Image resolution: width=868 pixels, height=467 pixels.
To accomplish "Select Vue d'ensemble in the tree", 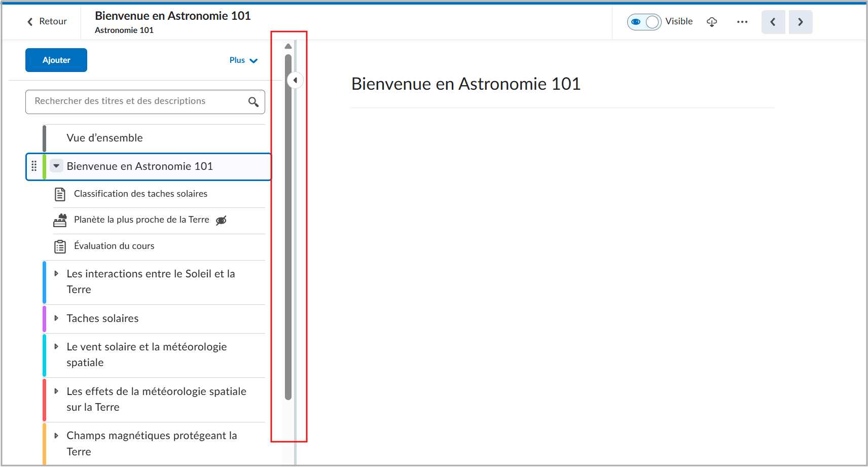I will (x=105, y=138).
